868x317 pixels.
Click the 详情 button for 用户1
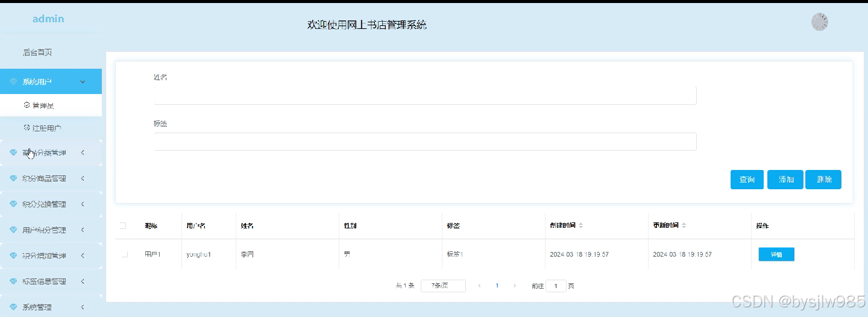click(x=776, y=254)
